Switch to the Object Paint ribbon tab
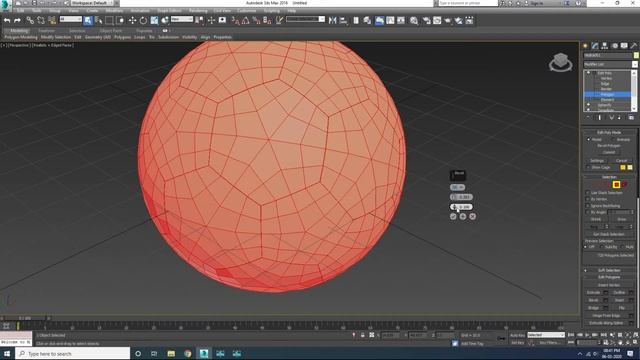 [111, 31]
